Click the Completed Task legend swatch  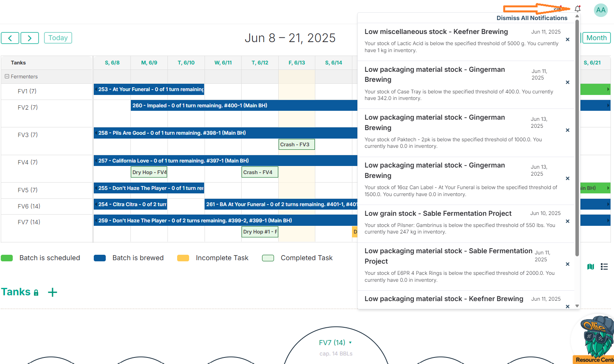point(268,258)
